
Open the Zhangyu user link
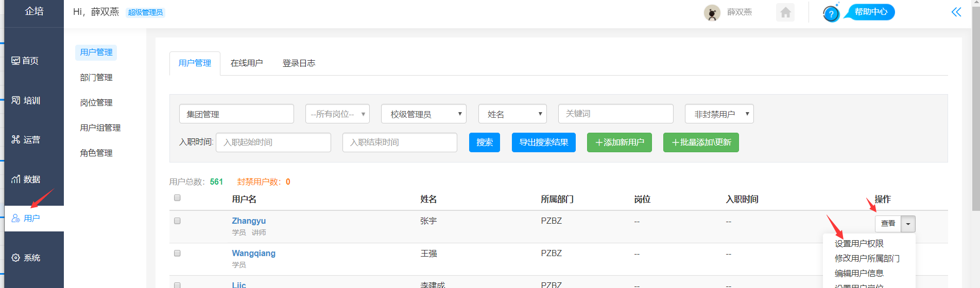click(x=249, y=221)
